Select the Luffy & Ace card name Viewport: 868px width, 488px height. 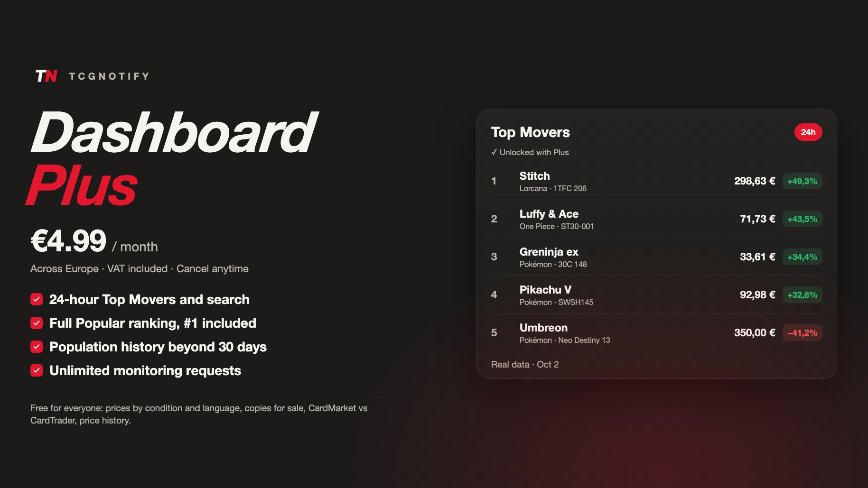point(549,214)
